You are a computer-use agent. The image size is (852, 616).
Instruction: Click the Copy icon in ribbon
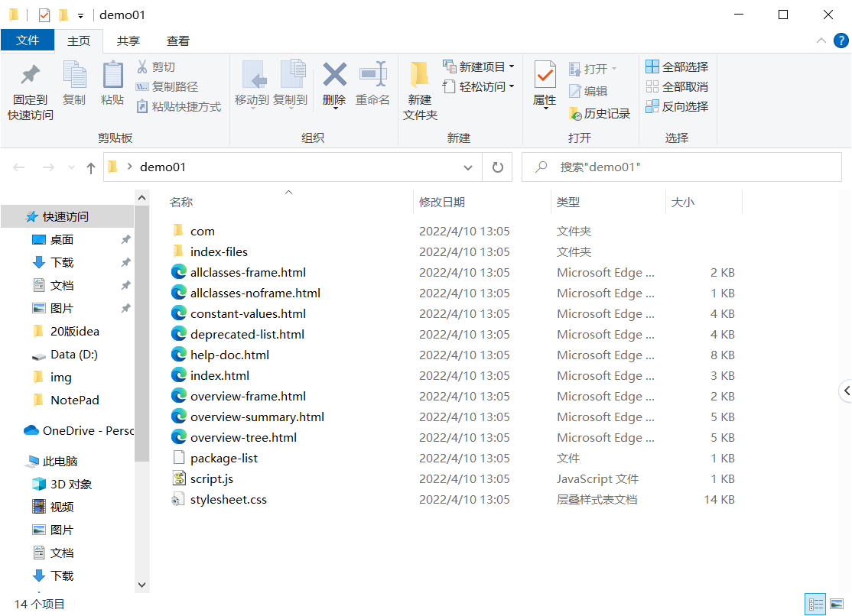[74, 75]
